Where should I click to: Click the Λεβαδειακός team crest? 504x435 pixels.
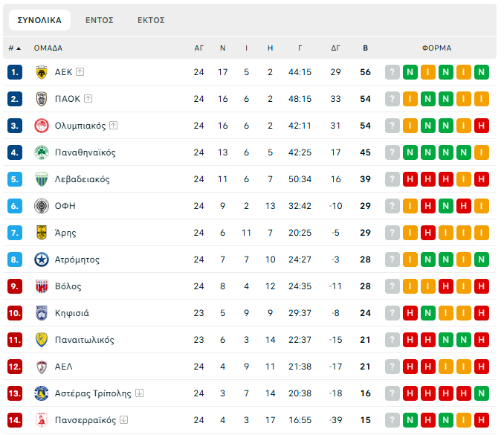click(x=42, y=179)
